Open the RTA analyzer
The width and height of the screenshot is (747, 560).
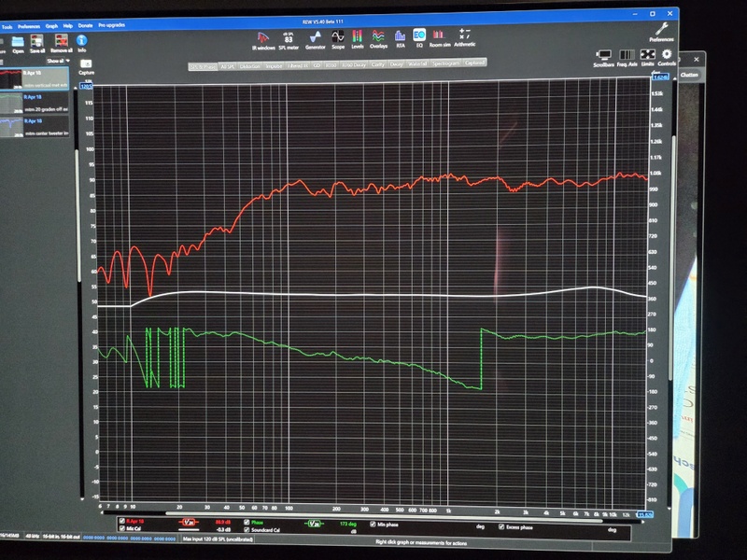coord(401,38)
